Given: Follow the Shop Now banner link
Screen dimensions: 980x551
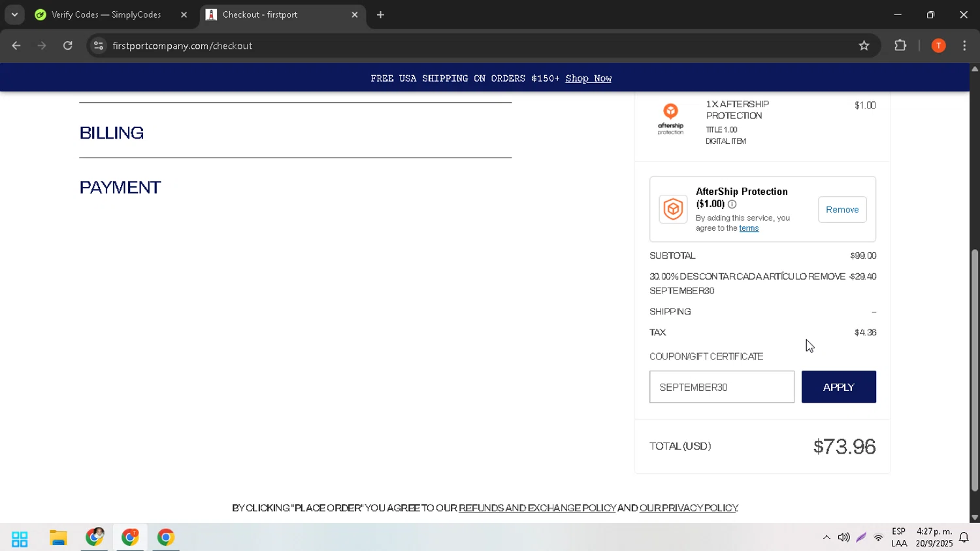Looking at the screenshot, I should [588, 78].
